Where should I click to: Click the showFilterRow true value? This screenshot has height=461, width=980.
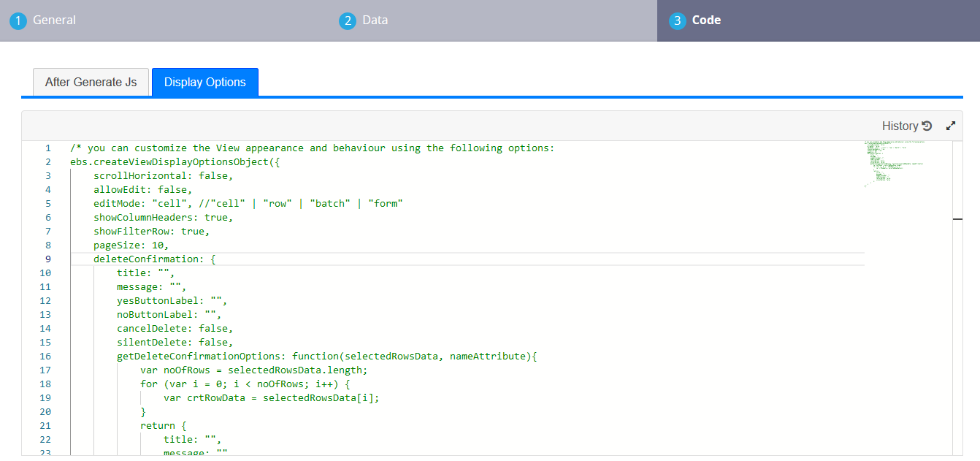point(193,231)
